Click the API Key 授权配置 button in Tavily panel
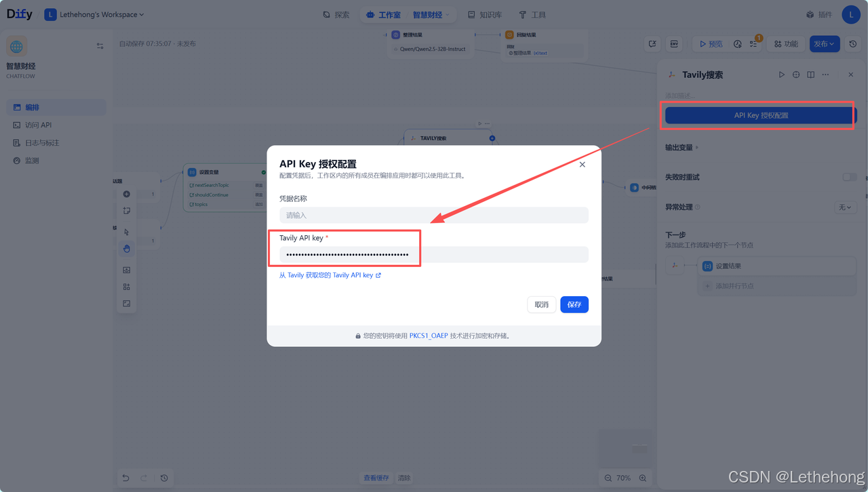This screenshot has height=492, width=868. pos(761,115)
